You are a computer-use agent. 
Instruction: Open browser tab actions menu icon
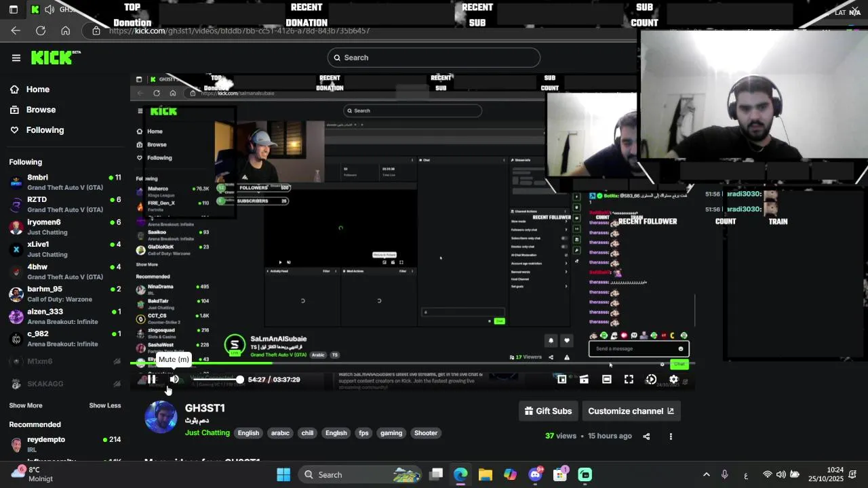click(13, 9)
